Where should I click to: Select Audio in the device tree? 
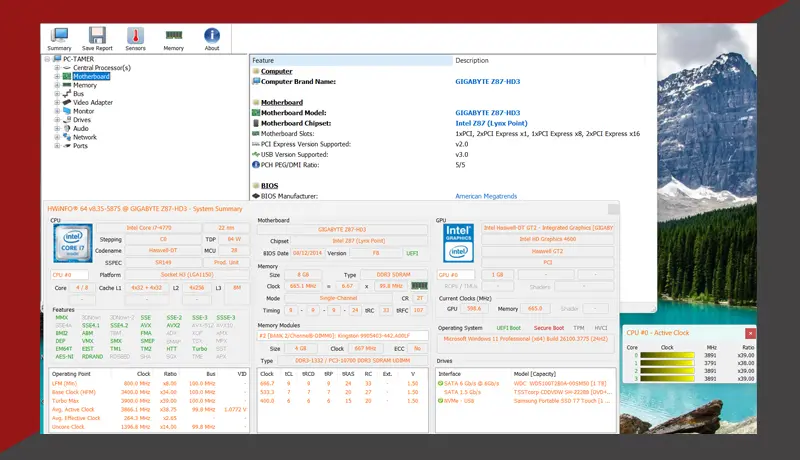pos(81,129)
